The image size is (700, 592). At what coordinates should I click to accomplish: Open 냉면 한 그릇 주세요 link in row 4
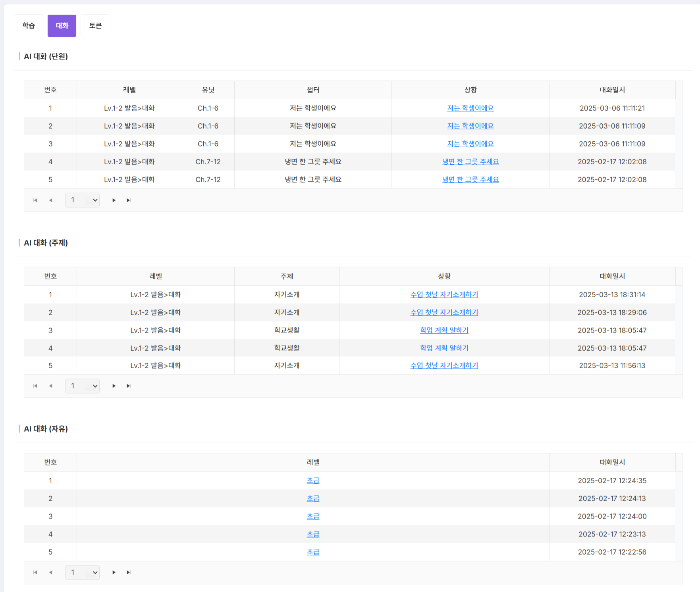pyautogui.click(x=471, y=162)
